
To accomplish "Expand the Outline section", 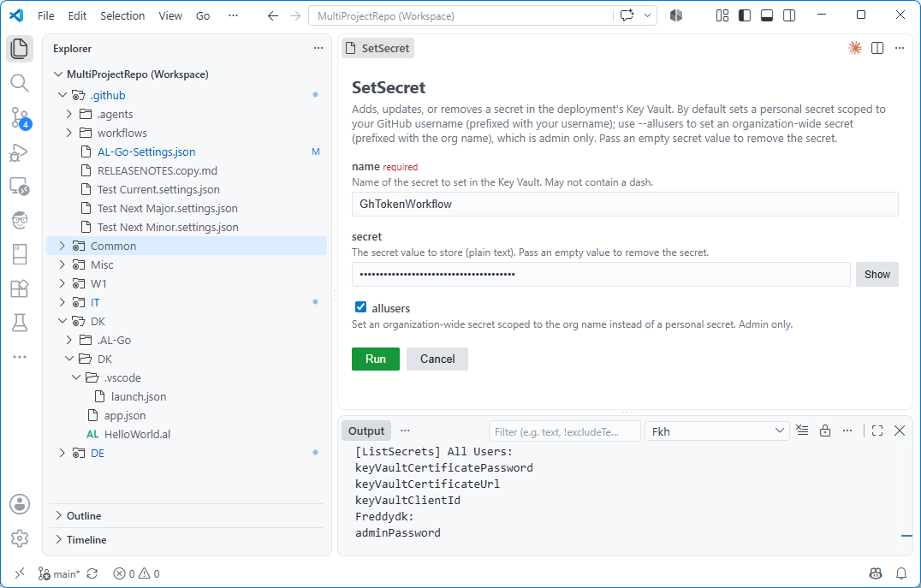I will point(59,516).
